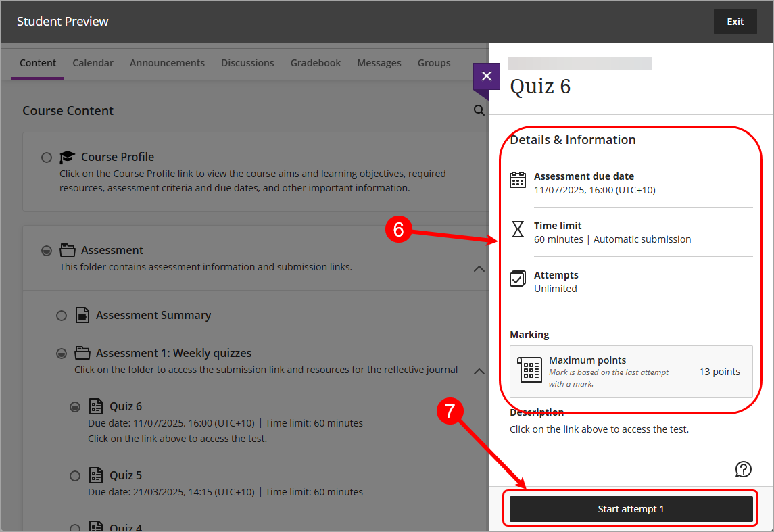This screenshot has width=774, height=532.
Task: Collapse the Weekly quizzes folder chevron
Action: click(x=479, y=370)
